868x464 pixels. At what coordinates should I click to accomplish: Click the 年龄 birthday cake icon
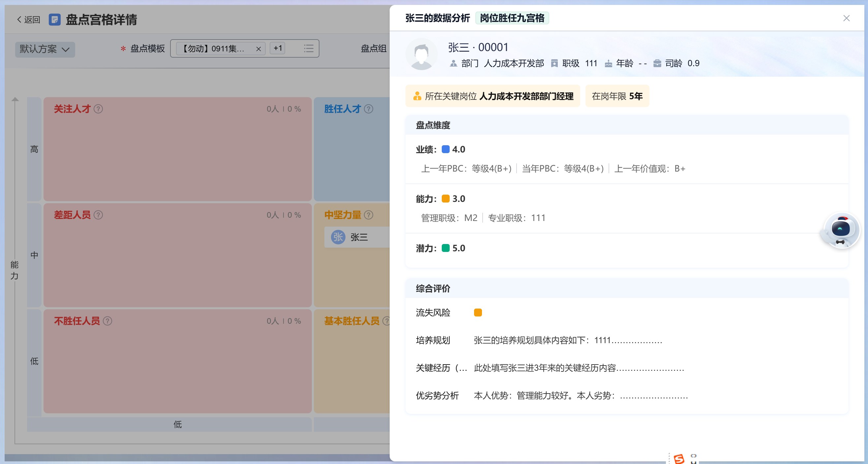[x=608, y=63]
